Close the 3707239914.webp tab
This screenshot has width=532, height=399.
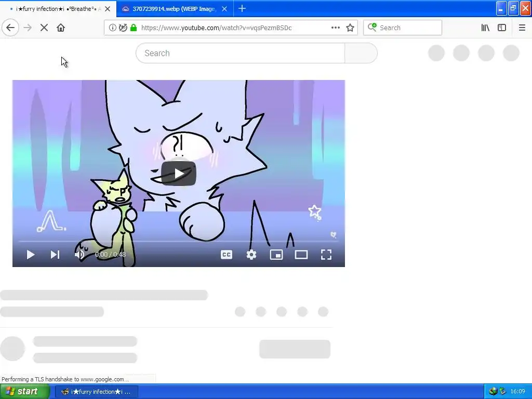click(224, 9)
